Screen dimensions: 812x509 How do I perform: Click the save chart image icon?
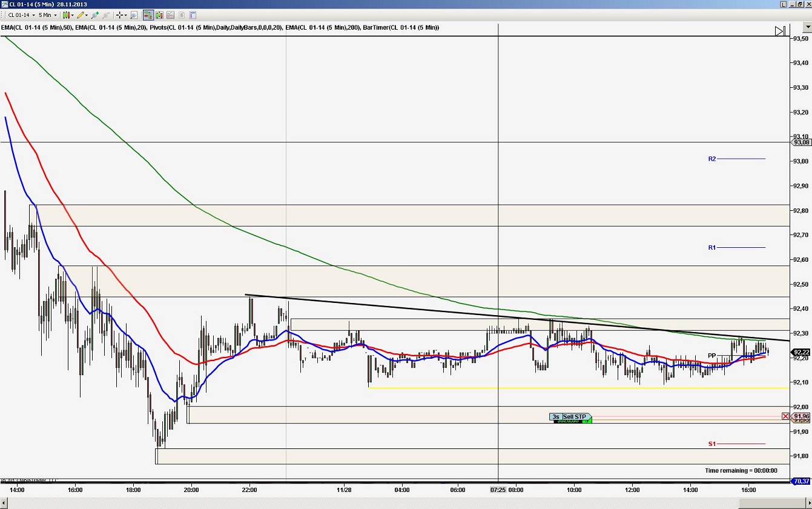171,15
